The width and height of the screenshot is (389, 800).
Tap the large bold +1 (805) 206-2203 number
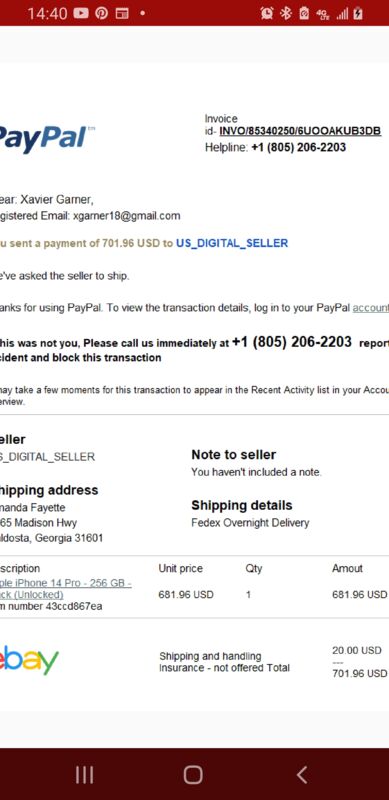291,341
